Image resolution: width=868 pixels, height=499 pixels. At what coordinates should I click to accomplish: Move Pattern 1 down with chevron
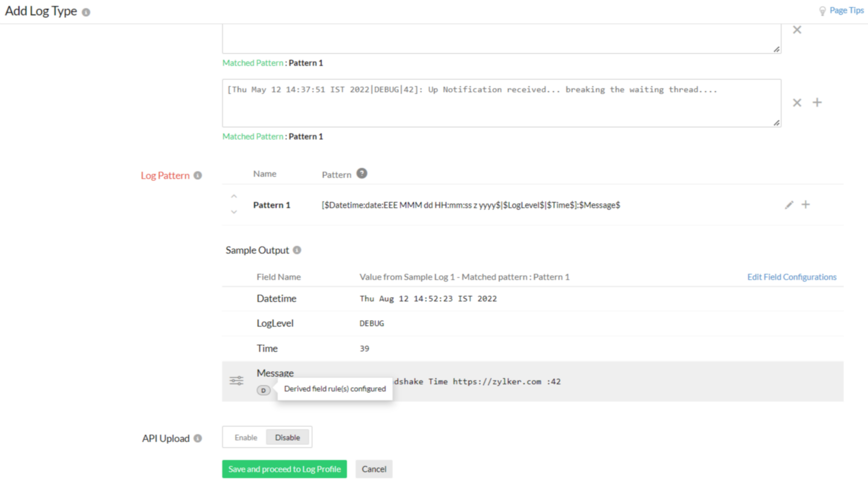234,212
